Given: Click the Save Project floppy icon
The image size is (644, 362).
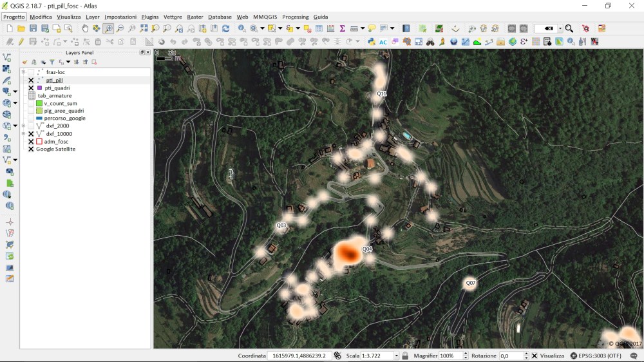Looking at the screenshot, I should click(33, 28).
